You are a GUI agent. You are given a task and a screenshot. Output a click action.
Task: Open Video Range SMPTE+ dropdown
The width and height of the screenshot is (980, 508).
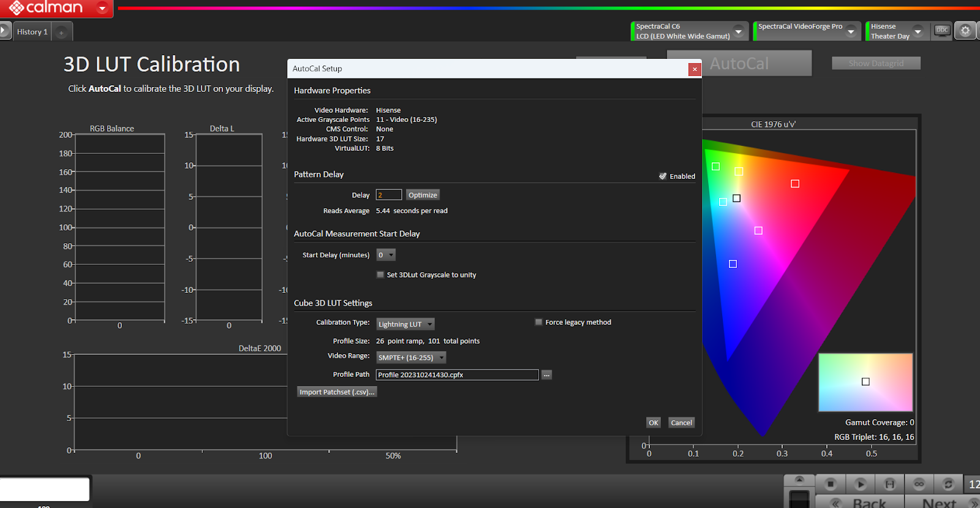pyautogui.click(x=411, y=357)
